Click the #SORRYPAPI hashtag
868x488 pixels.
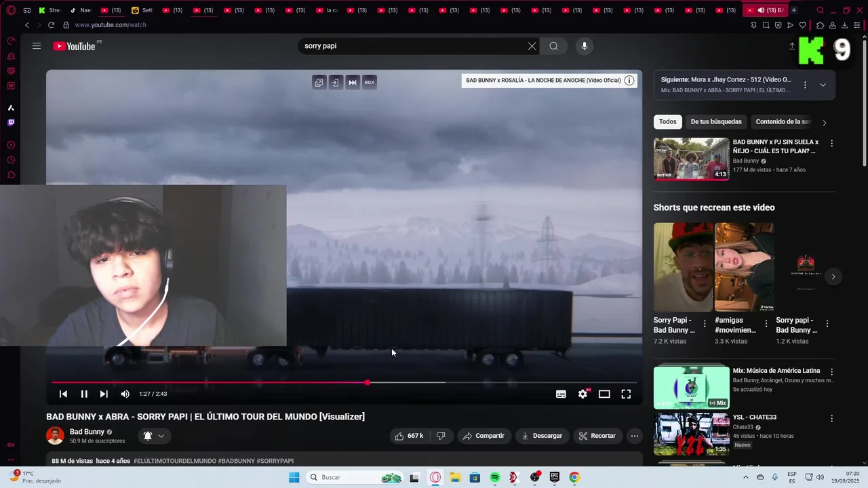(x=275, y=461)
